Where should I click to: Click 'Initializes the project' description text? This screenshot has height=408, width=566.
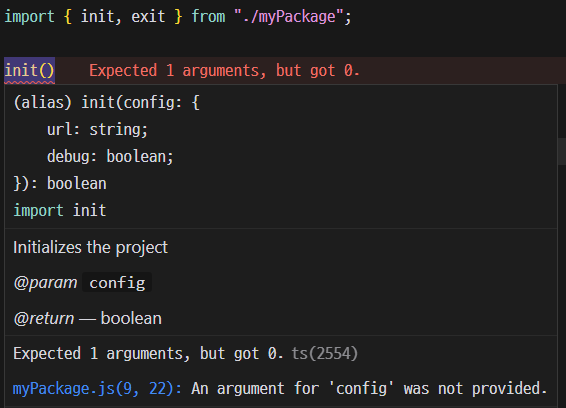[x=91, y=248]
